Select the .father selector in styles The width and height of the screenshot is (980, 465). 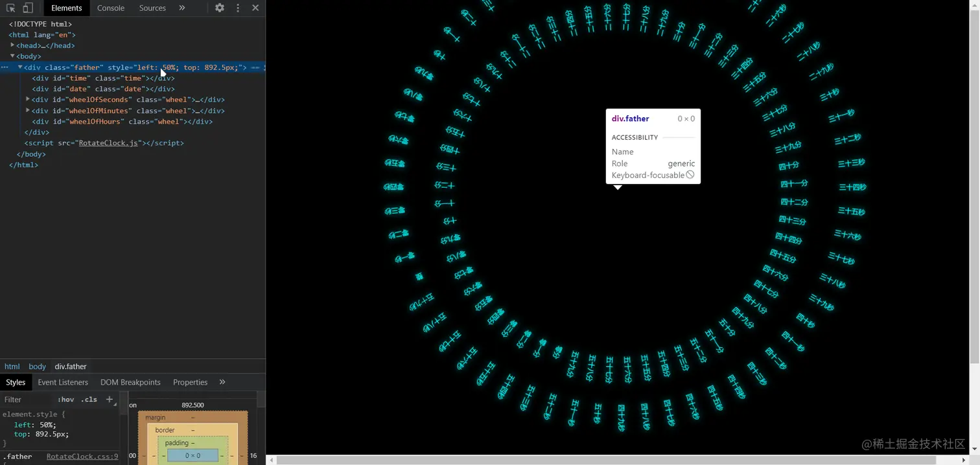coord(17,457)
